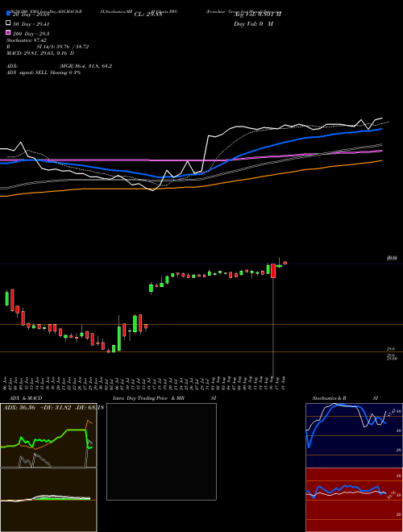Click the magenta 200 Day legend swatch

tap(8, 32)
